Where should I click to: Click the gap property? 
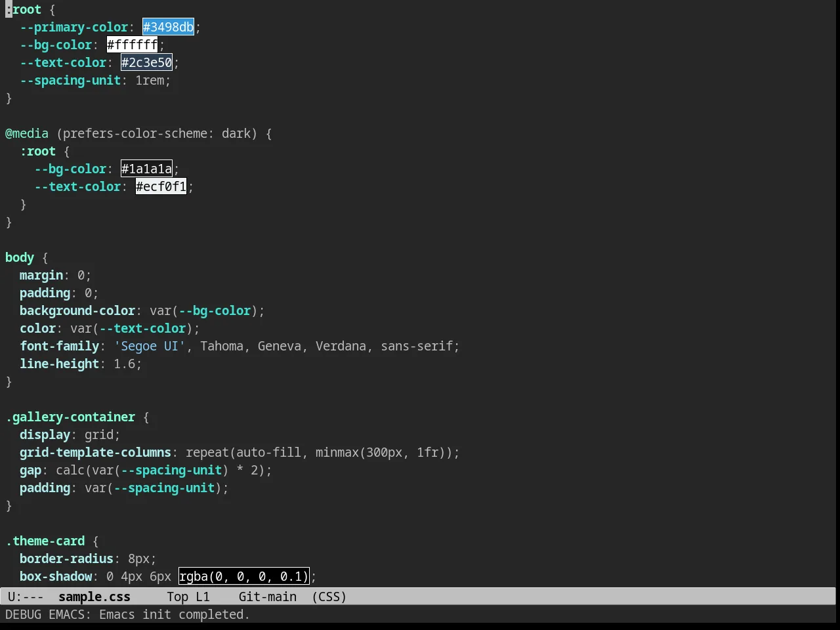click(x=30, y=470)
